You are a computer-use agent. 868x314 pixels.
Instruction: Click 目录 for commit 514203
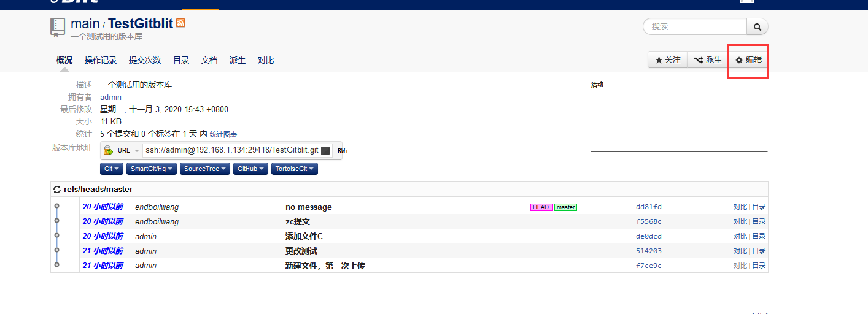click(x=759, y=251)
